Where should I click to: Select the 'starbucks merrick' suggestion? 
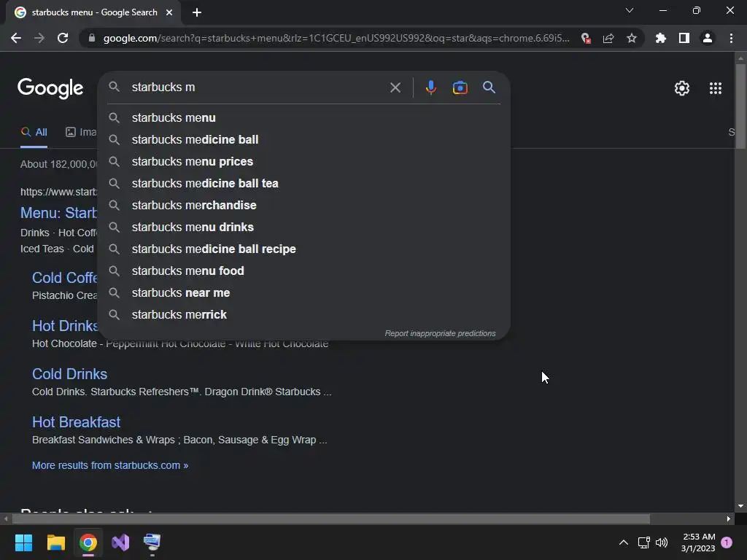coord(304,315)
